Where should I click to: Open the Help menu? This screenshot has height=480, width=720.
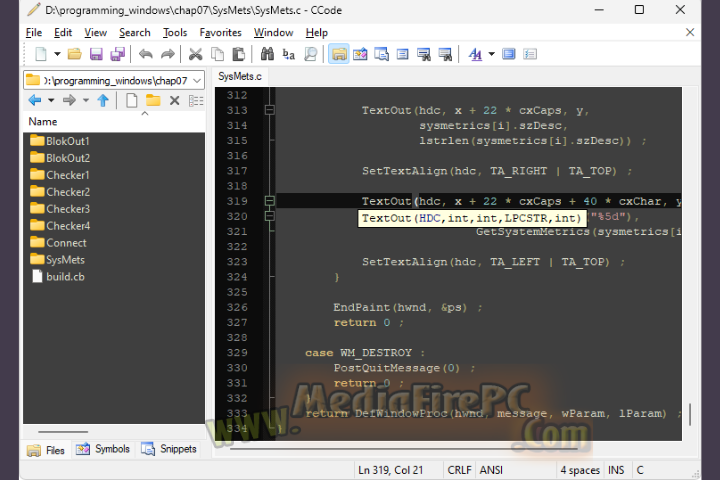tap(316, 33)
